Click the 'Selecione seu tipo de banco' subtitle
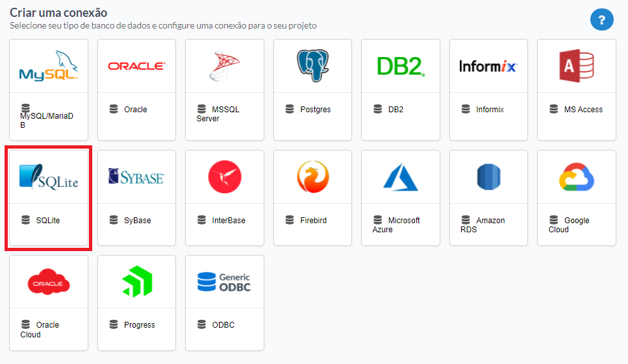 pyautogui.click(x=163, y=25)
